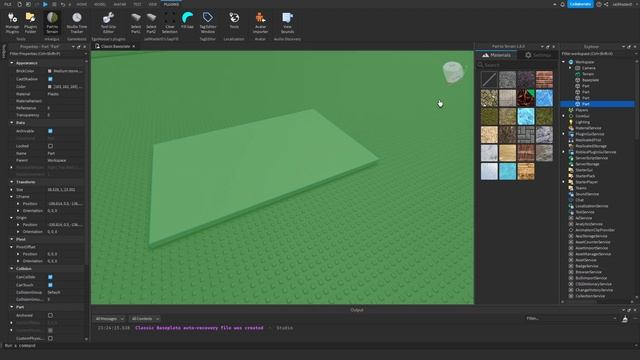Image resolution: width=640 pixels, height=360 pixels.
Task: Click Select Part2 plugin button
Action: tap(151, 22)
